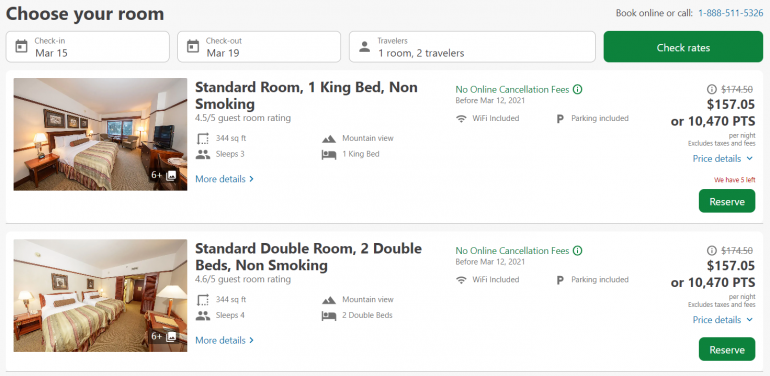
Task: Open the Travelers field 1 room, 2 travelers
Action: [472, 47]
